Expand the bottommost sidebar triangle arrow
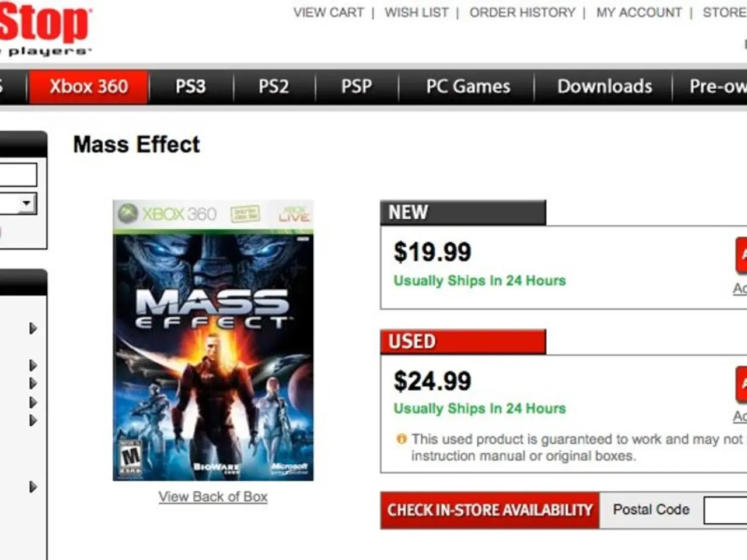Viewport: 747px width, 560px height. click(x=33, y=487)
